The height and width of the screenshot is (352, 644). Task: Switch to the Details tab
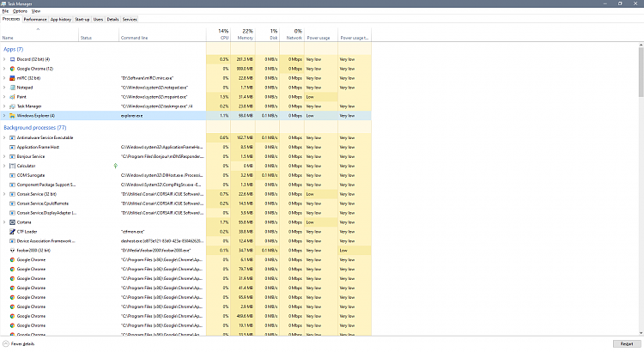[112, 19]
